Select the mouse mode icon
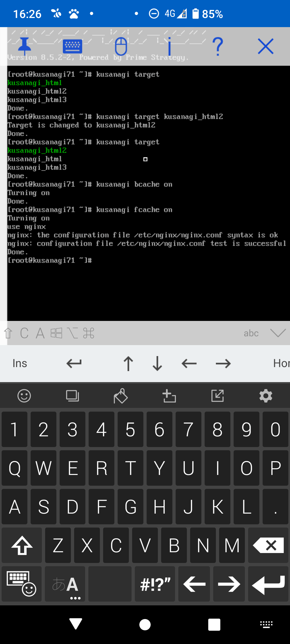The width and height of the screenshot is (290, 644). [x=121, y=46]
